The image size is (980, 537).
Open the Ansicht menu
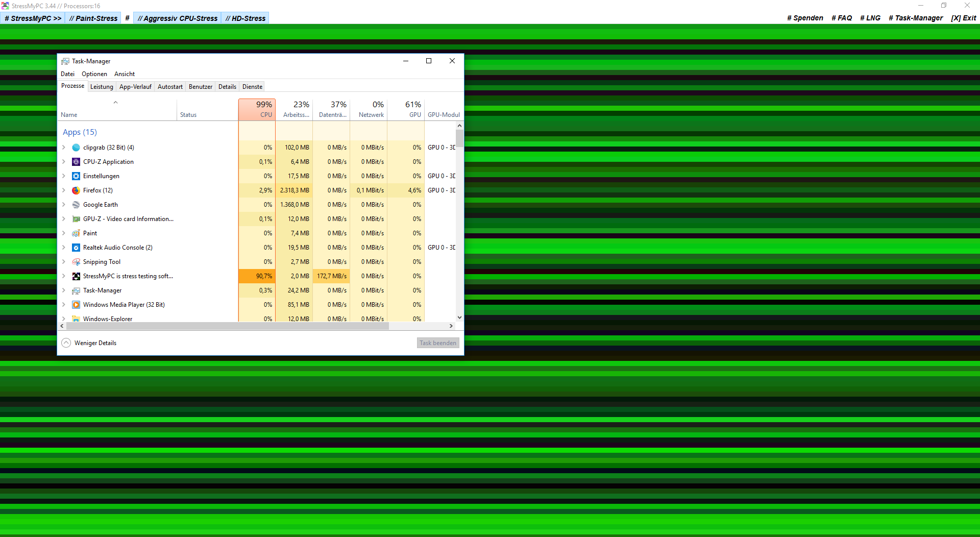(125, 74)
